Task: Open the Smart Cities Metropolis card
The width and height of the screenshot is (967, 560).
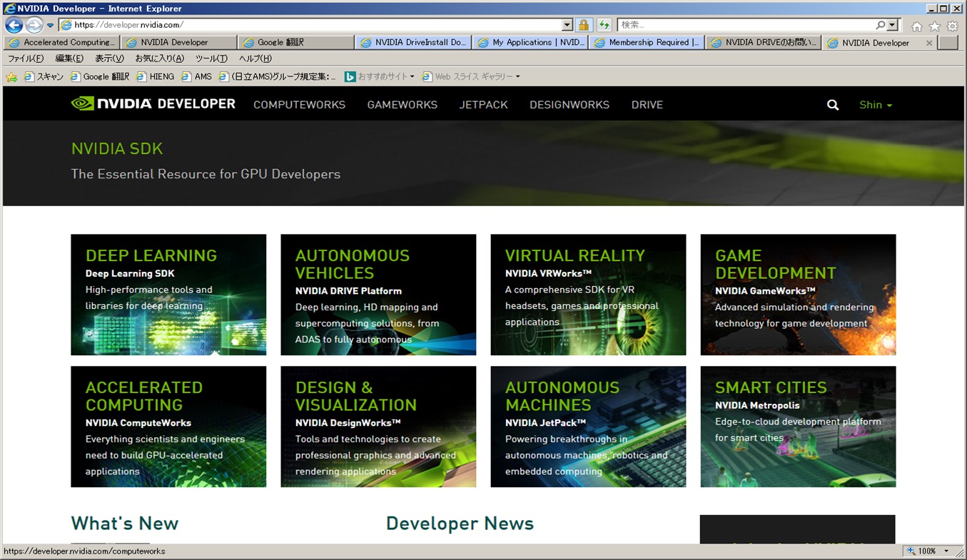Action: coord(798,427)
